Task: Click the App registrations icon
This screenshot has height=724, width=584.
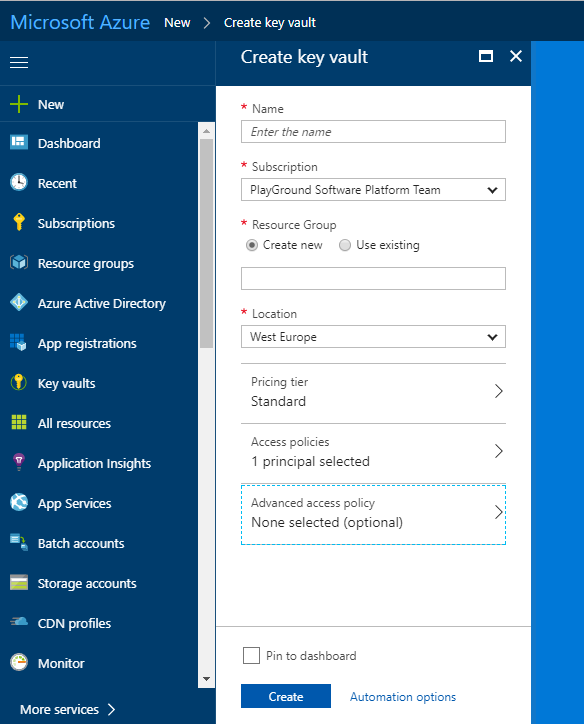Action: coord(19,342)
